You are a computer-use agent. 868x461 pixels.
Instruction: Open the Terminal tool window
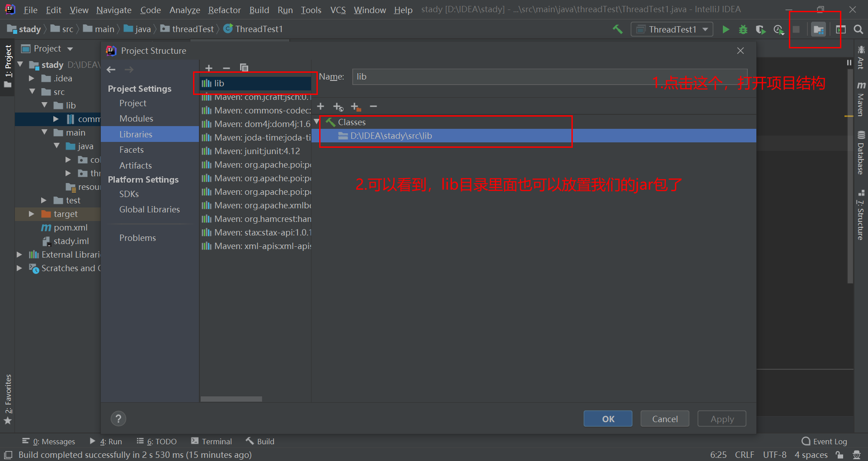[211, 442]
